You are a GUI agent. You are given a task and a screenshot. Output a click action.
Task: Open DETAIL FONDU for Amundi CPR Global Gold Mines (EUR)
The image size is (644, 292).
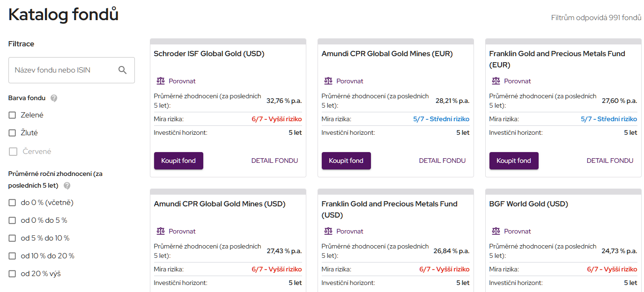442,161
